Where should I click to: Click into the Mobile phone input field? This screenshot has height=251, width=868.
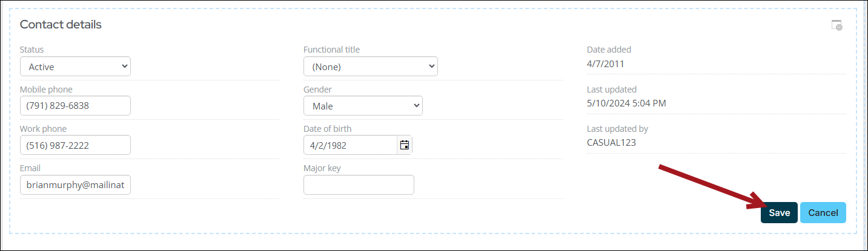pyautogui.click(x=75, y=106)
